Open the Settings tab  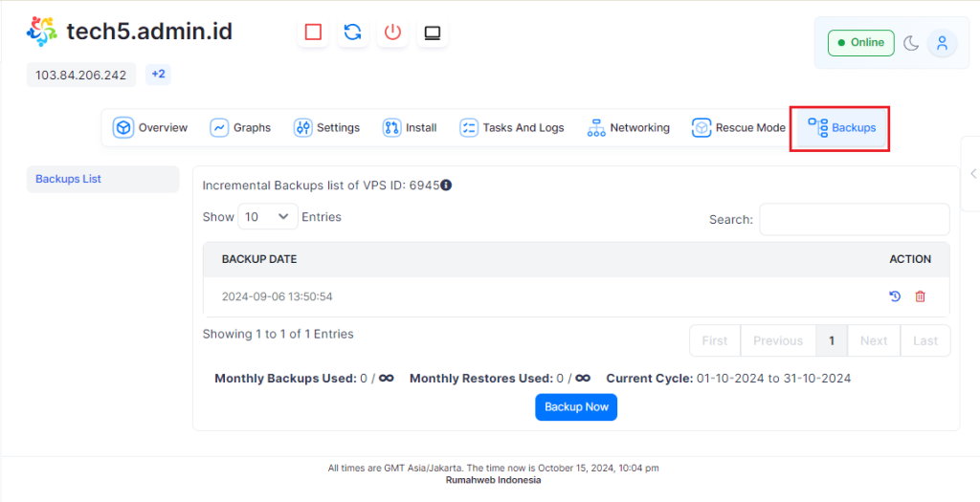(327, 128)
